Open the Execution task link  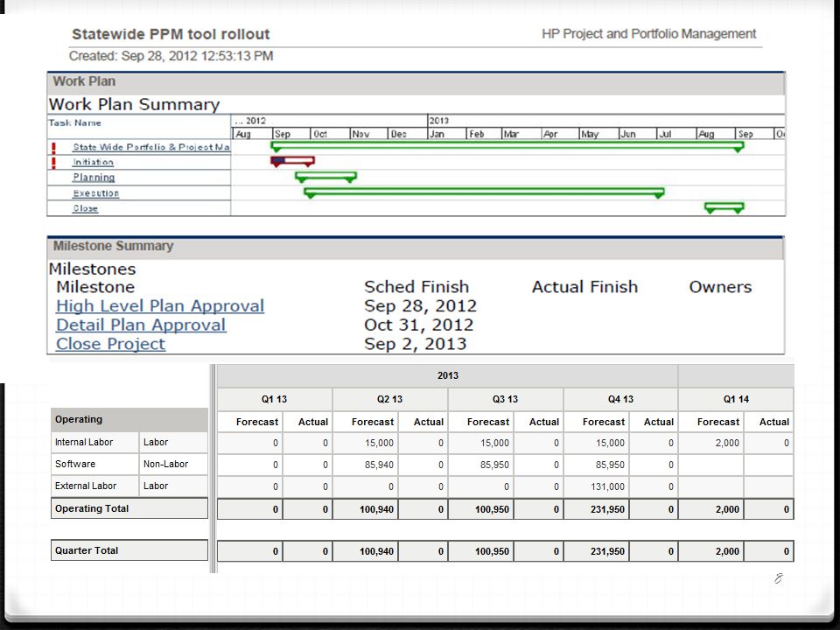96,192
